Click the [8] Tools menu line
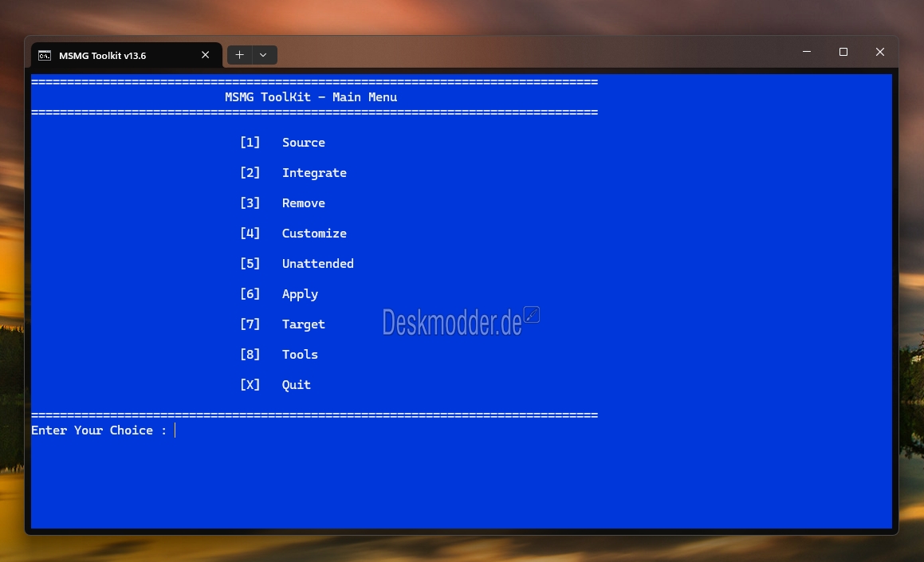The image size is (924, 562). [279, 355]
